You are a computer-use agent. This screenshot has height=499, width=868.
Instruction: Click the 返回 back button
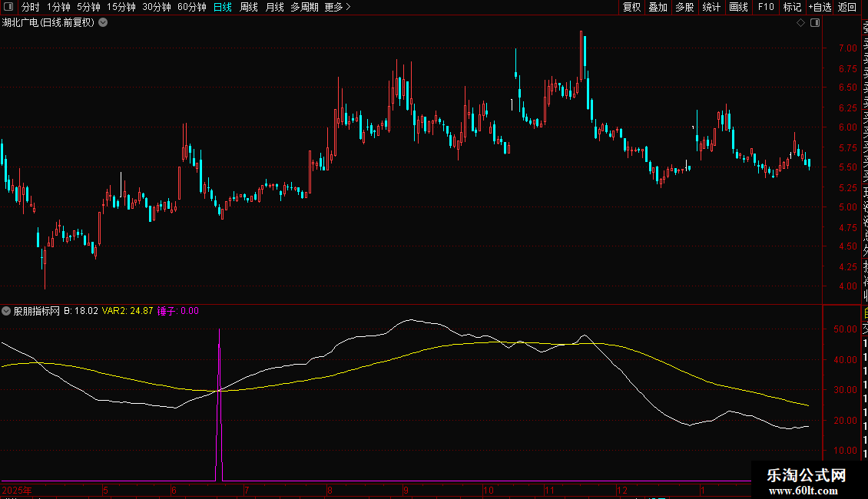(x=847, y=7)
